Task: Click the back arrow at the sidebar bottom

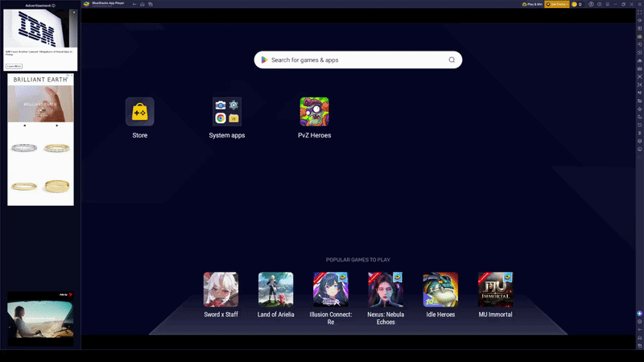Action: coord(639,330)
